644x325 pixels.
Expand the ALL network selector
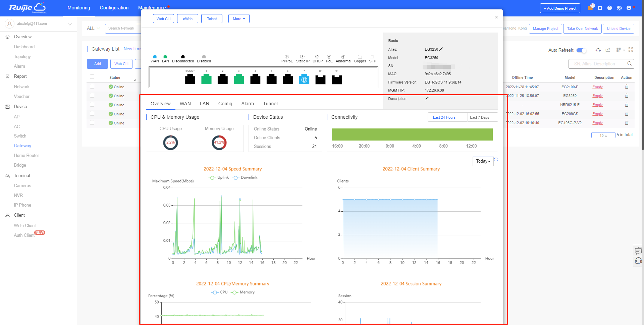(x=94, y=29)
